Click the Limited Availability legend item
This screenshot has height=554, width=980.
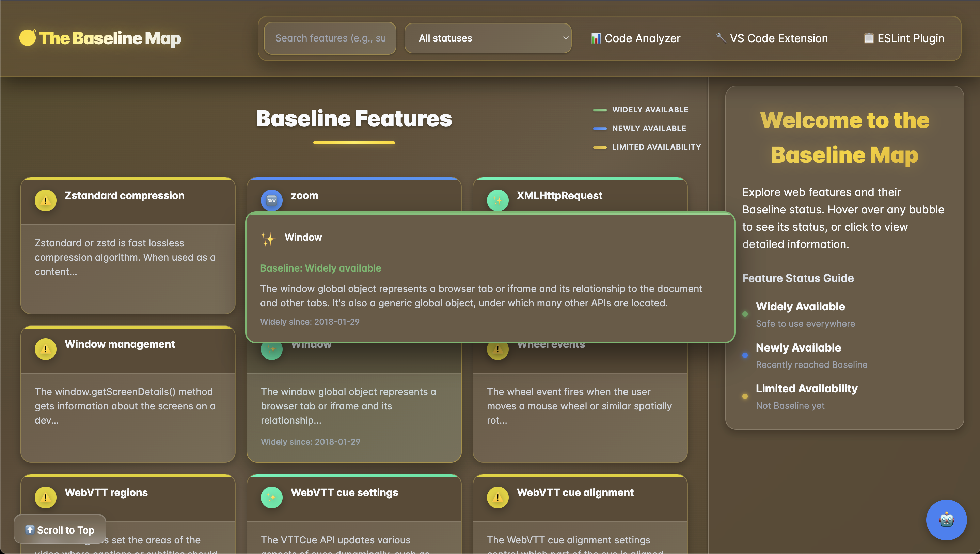pos(647,147)
